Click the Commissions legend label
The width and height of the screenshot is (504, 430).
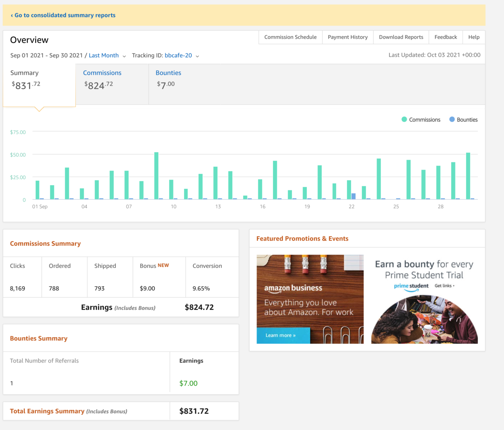tap(424, 120)
